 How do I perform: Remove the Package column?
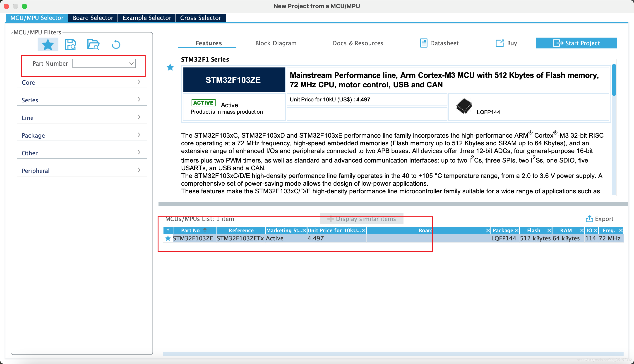pos(516,230)
